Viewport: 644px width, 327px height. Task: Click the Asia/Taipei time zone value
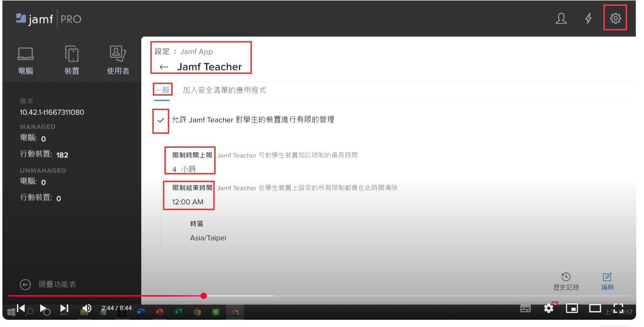pyautogui.click(x=208, y=238)
